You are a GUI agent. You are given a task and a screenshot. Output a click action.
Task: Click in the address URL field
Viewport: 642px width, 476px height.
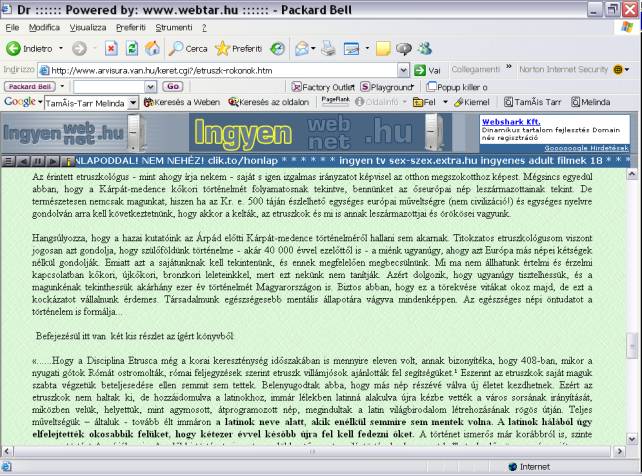click(218, 70)
